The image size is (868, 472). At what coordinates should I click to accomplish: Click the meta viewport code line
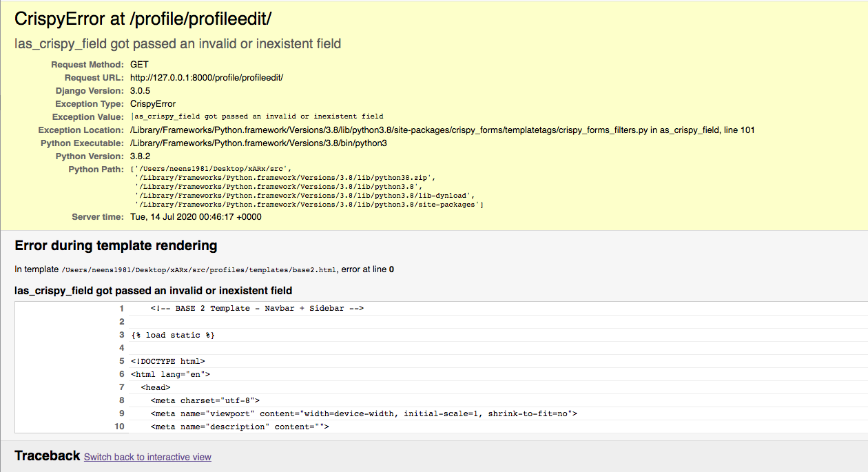[x=363, y=413]
